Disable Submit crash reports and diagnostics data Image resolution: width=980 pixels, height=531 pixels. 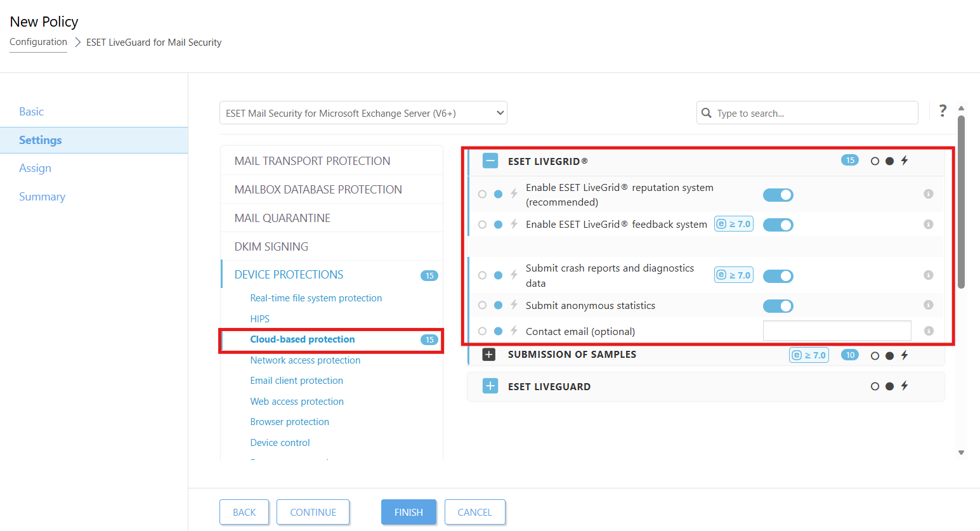pos(778,276)
